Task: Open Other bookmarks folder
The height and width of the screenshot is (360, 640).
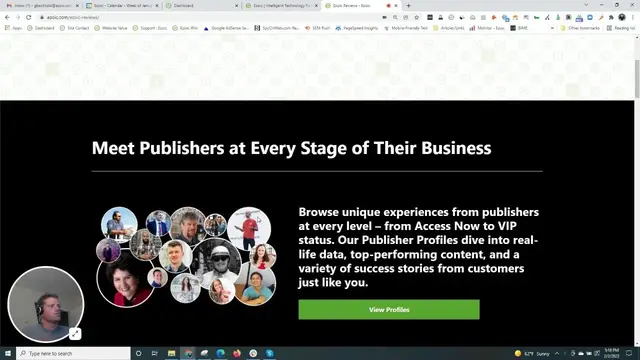Action: click(x=580, y=28)
